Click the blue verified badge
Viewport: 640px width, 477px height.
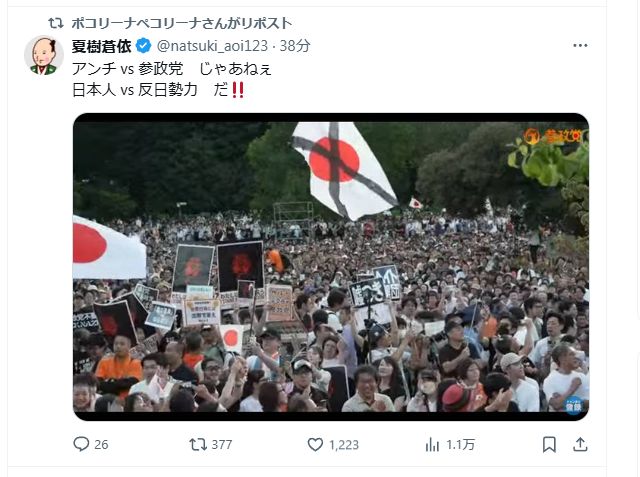click(143, 45)
